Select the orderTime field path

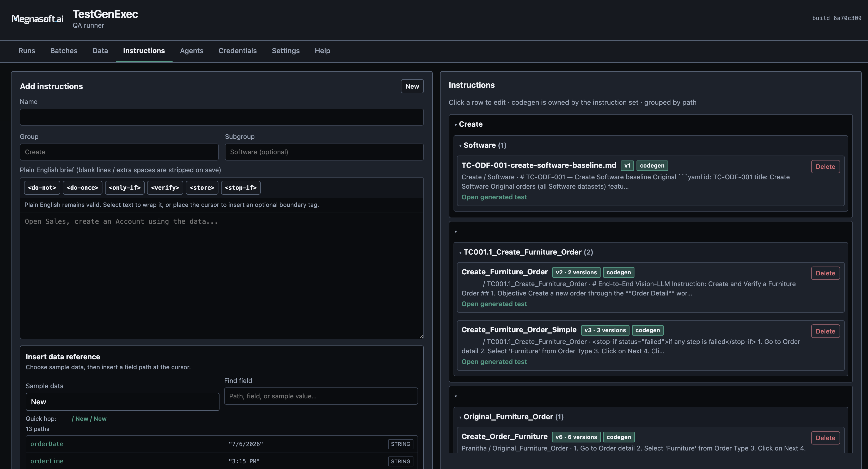(x=47, y=461)
